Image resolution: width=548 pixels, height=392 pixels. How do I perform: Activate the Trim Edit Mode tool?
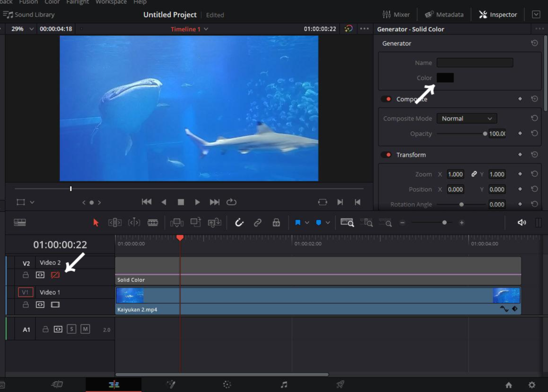pos(115,222)
